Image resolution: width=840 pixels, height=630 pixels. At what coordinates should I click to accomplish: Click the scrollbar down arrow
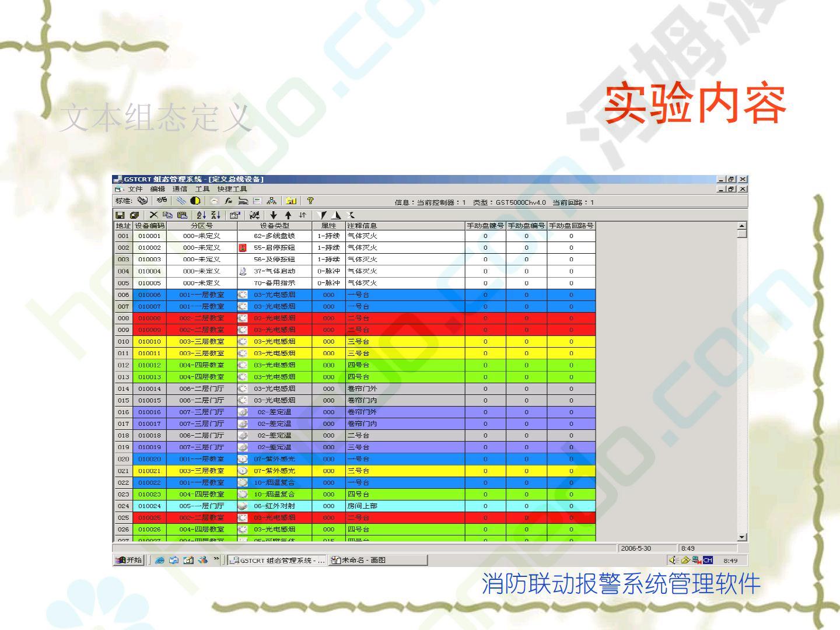[742, 537]
